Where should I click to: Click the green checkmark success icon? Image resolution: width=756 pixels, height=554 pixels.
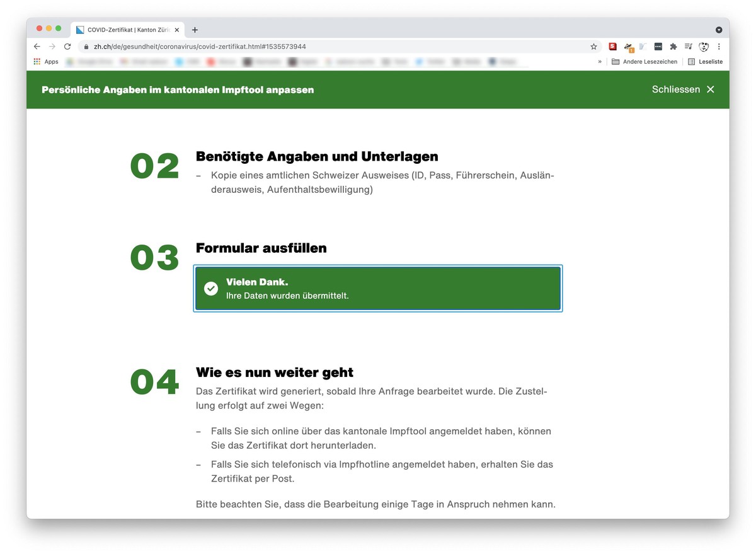pos(211,288)
